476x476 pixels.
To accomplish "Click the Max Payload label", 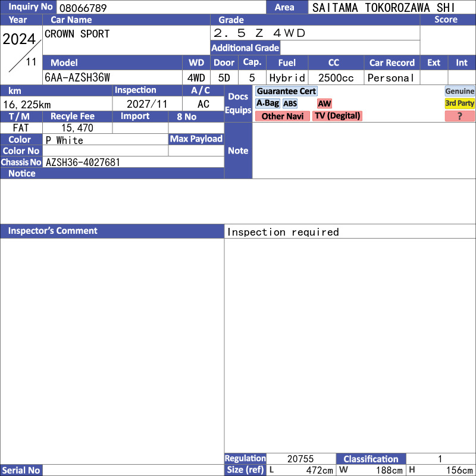I will (x=196, y=139).
